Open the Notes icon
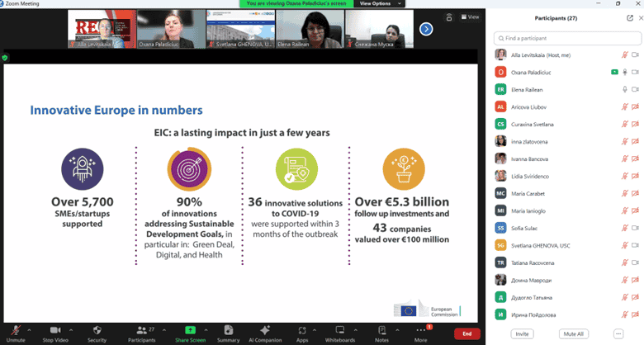This screenshot has width=644, height=345. (381, 330)
